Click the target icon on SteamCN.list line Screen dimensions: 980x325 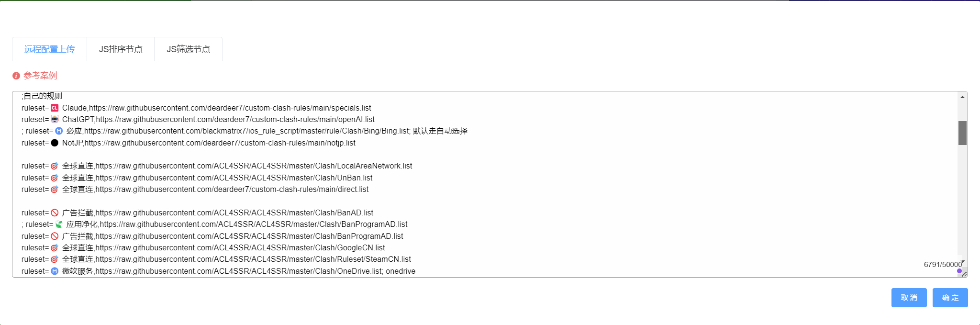55,259
